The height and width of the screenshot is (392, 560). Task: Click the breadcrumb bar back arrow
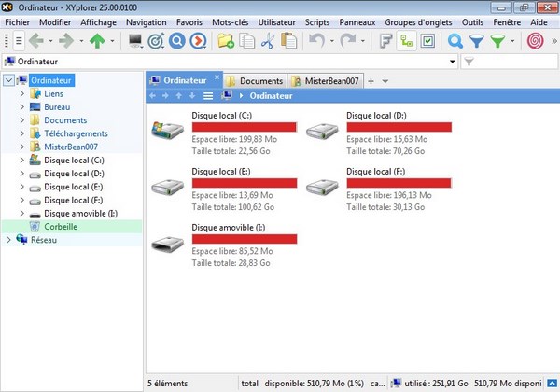pyautogui.click(x=152, y=96)
